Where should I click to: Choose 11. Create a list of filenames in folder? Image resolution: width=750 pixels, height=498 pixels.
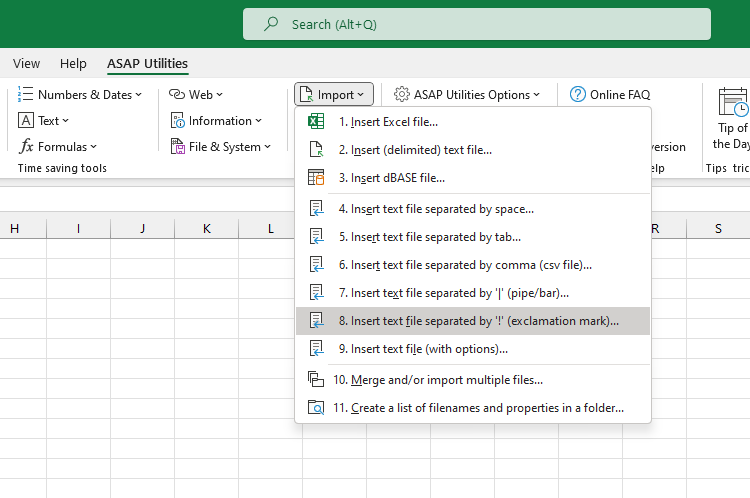[x=473, y=408]
